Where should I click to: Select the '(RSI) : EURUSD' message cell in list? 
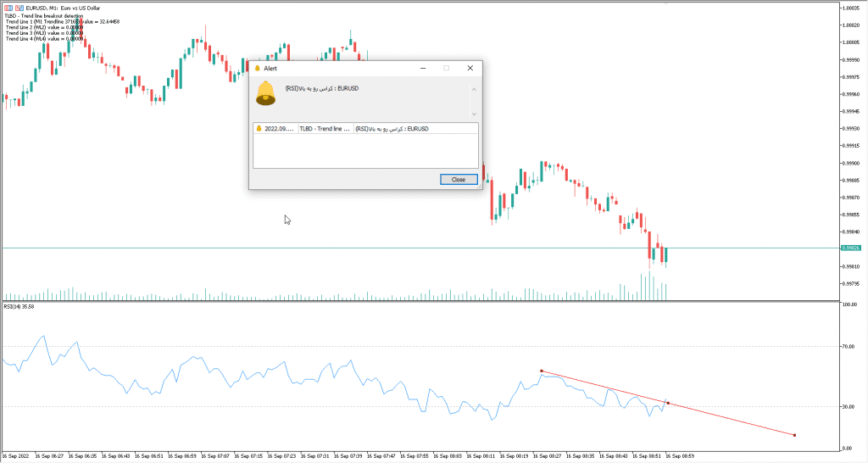point(415,129)
